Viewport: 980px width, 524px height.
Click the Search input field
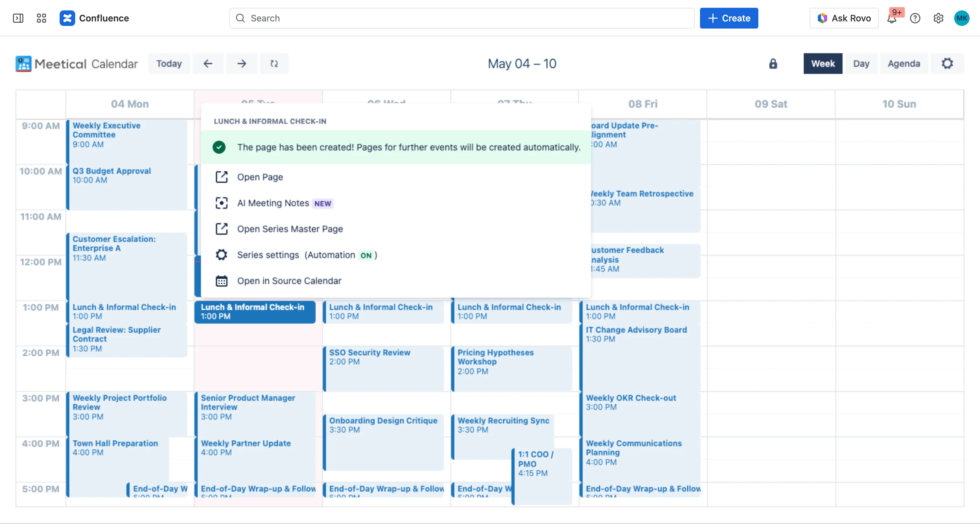point(462,18)
